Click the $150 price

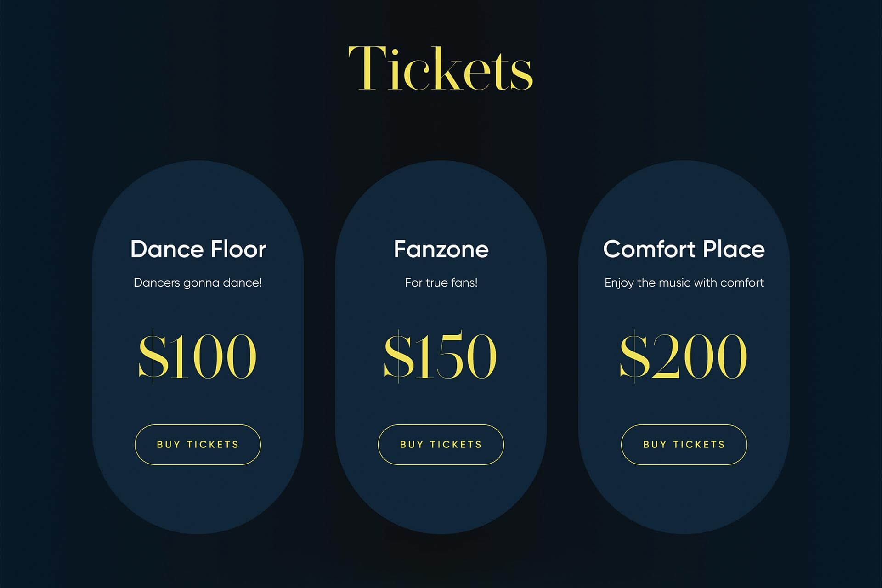tap(441, 356)
